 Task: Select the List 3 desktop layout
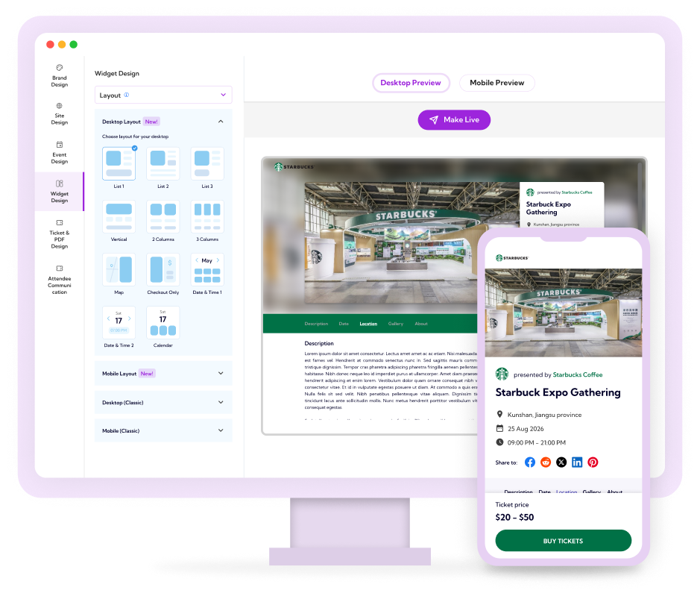(x=207, y=163)
